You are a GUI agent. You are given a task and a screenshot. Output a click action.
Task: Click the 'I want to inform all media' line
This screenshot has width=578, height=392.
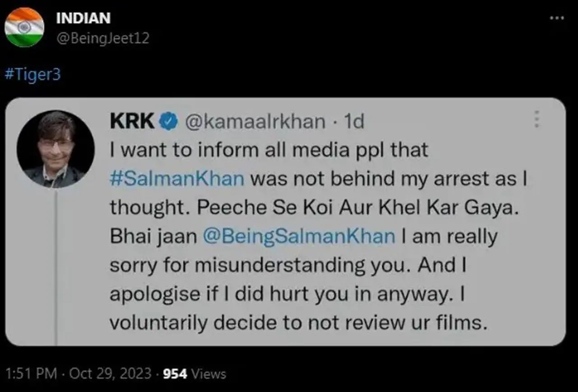pos(269,150)
